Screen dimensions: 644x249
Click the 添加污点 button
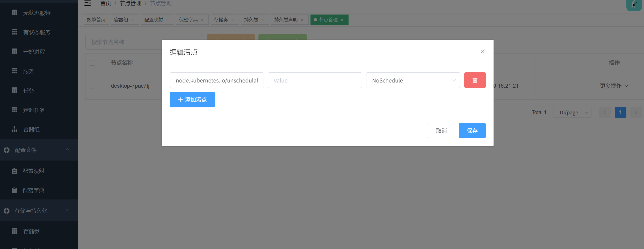(192, 100)
